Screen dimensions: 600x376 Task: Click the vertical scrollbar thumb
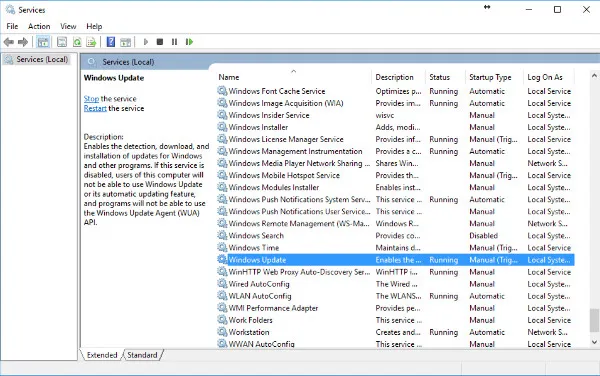pyautogui.click(x=594, y=320)
